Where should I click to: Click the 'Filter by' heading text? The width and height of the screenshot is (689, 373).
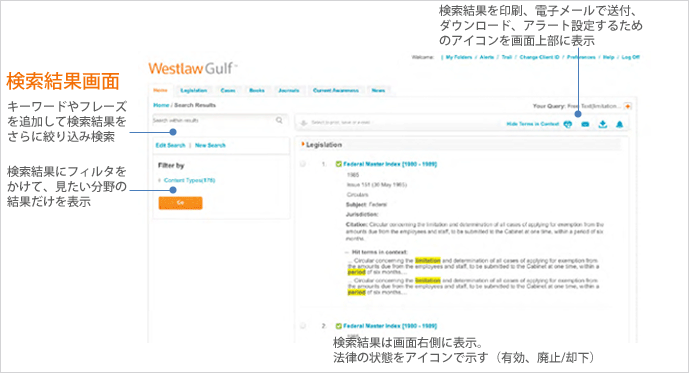point(171,166)
